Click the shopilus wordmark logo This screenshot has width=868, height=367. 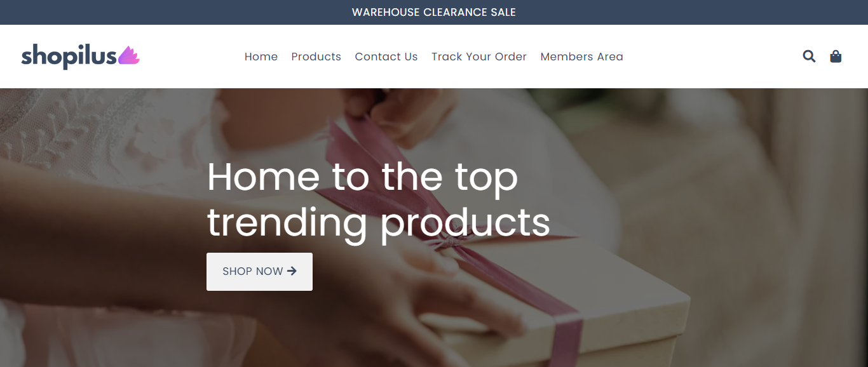69,57
